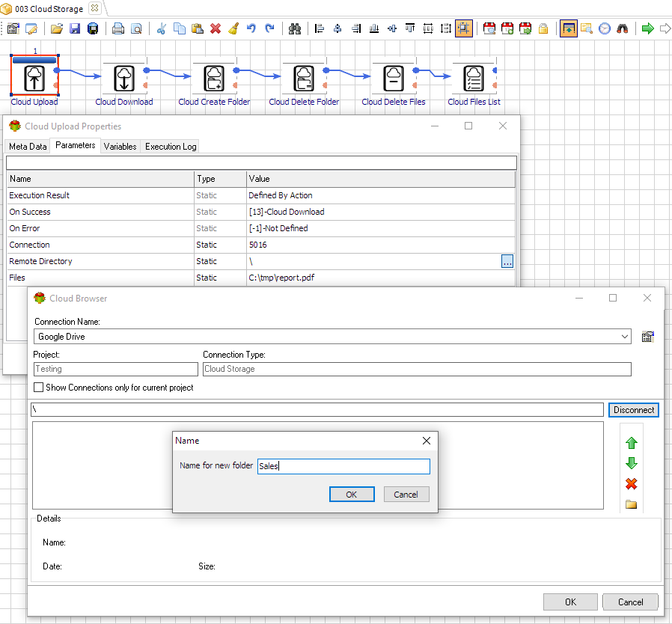672x624 pixels.
Task: Select the Cloud Delete Folder node
Action: pyautogui.click(x=304, y=78)
